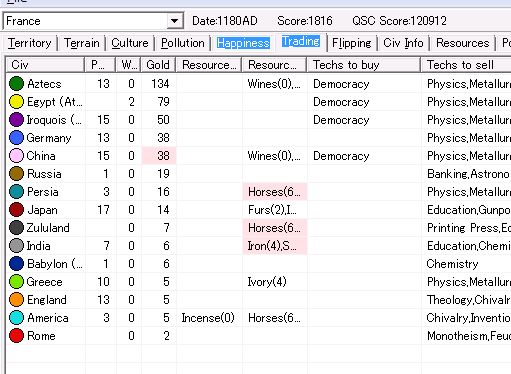Click Aztecs' Democracy tech to buy
Image resolution: width=511 pixels, height=374 pixels.
point(341,84)
